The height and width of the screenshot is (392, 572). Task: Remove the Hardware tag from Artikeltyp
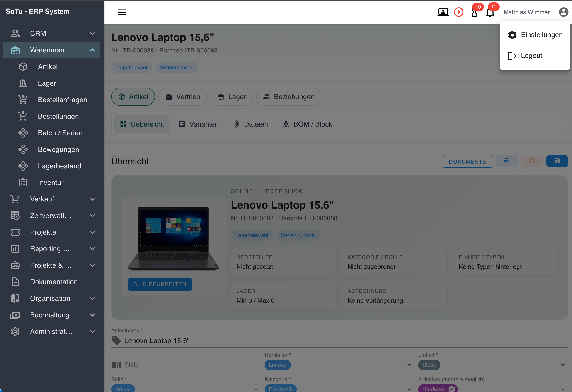(452, 389)
